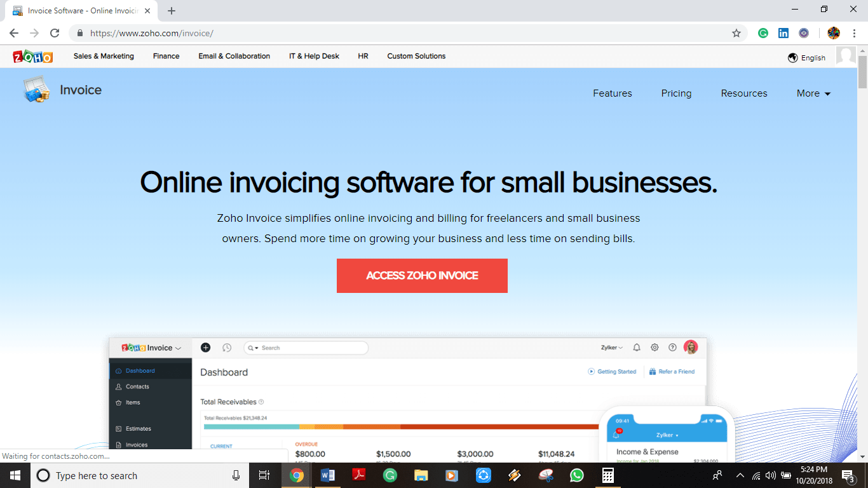The image size is (868, 488).
Task: Open File Explorer from taskbar
Action: click(421, 475)
